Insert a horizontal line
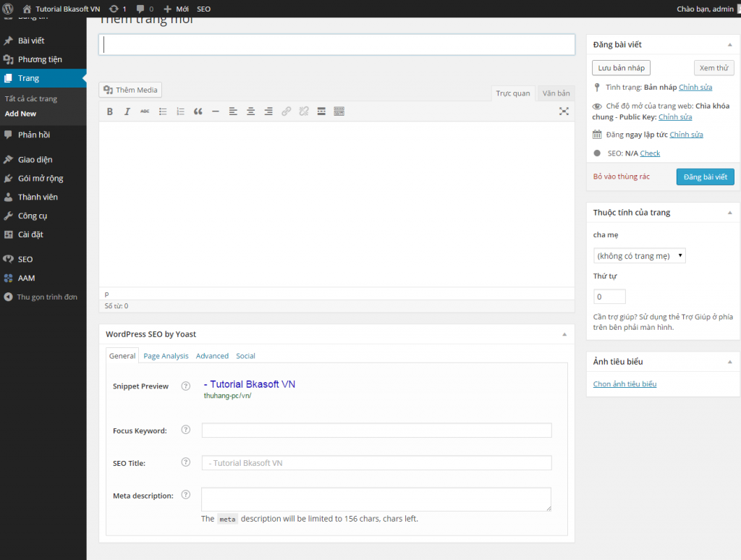741x560 pixels. coord(216,111)
